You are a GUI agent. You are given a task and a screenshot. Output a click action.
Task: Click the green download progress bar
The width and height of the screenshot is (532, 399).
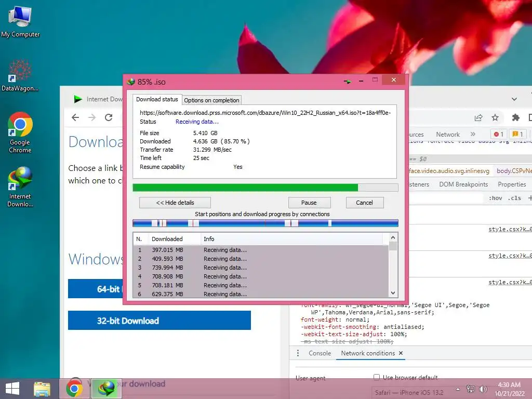265,188
